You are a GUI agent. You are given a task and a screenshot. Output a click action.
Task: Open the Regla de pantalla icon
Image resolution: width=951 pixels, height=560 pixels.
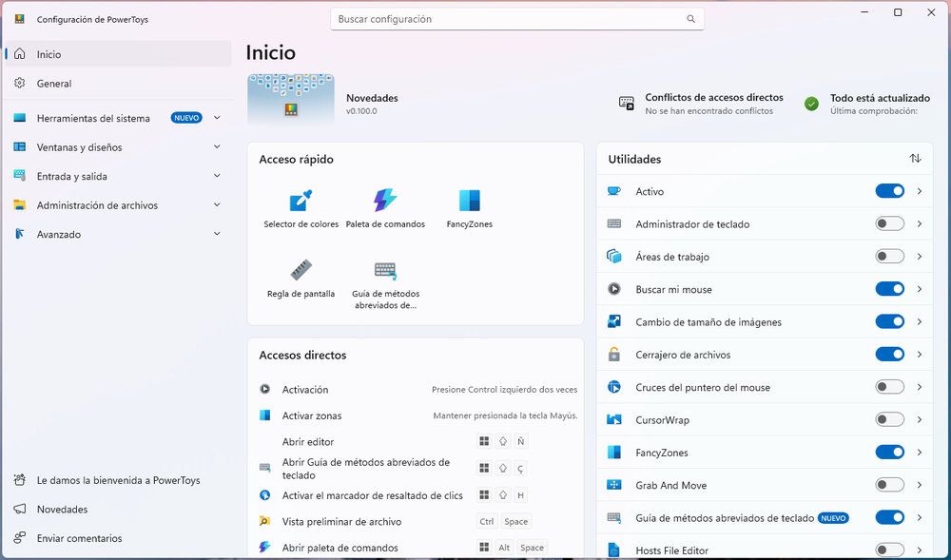tap(301, 270)
